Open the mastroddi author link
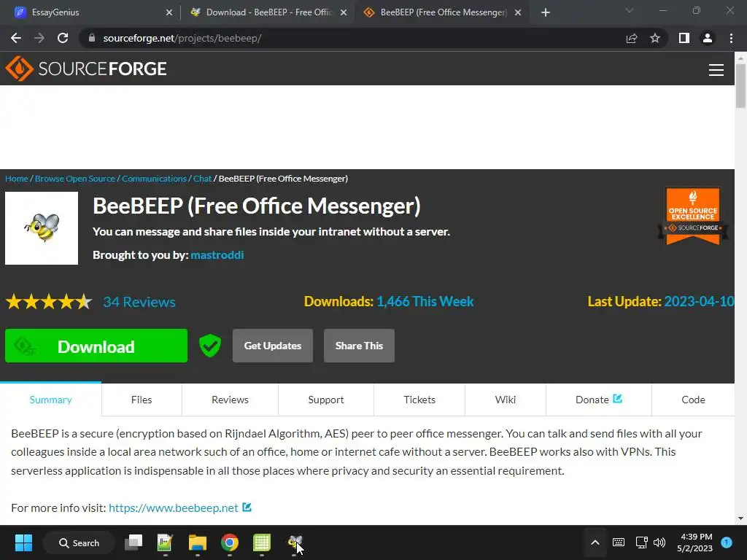Screen dimensions: 747x560 pyautogui.click(x=217, y=254)
